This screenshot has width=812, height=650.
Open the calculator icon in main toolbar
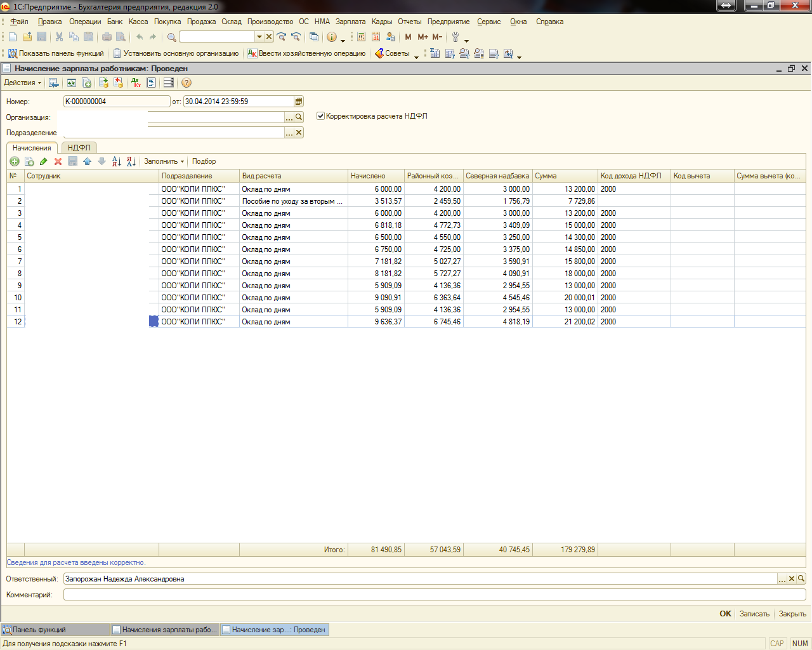[361, 37]
